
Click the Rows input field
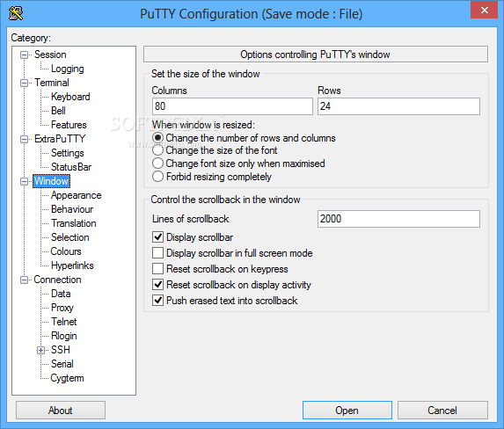click(399, 106)
